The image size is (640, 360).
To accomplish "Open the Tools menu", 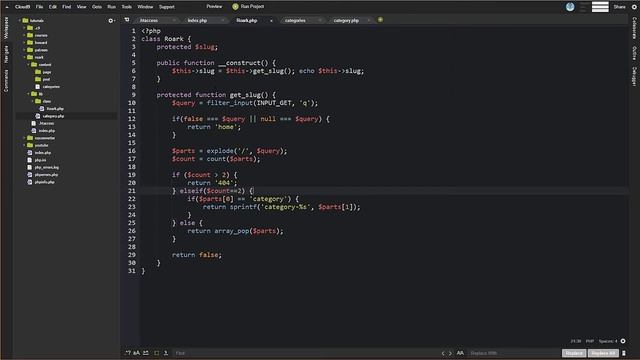I will tap(127, 7).
